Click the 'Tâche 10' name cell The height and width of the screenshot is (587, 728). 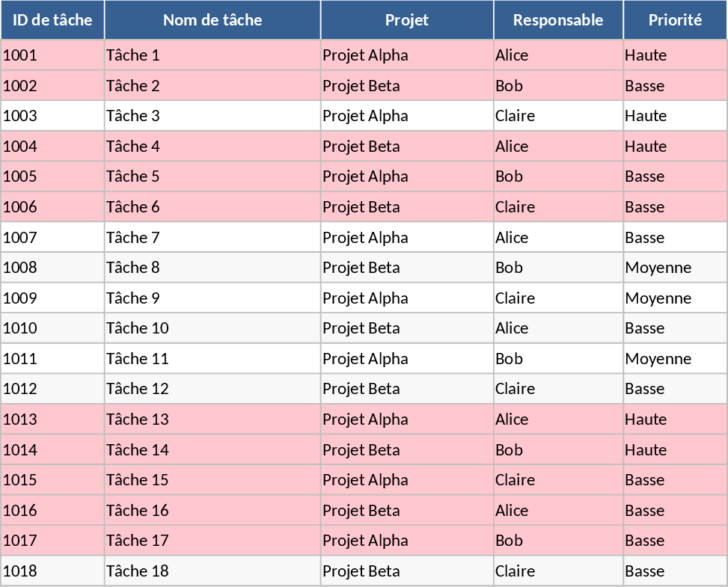tap(212, 328)
